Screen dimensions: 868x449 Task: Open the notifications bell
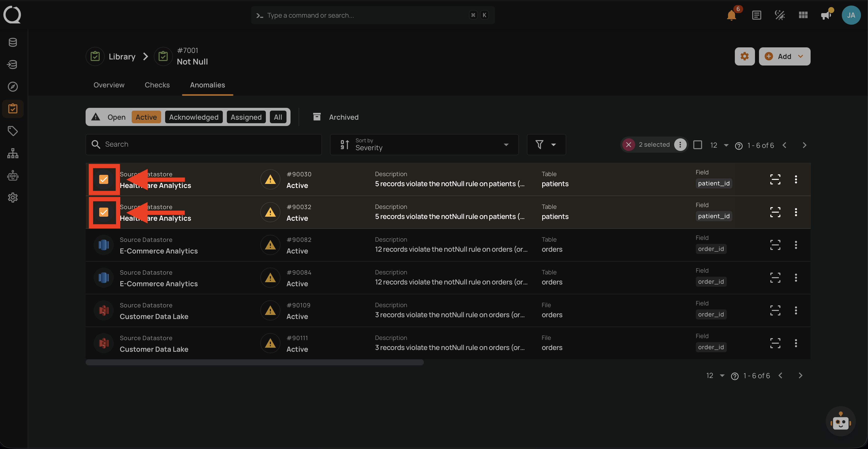[x=731, y=15]
